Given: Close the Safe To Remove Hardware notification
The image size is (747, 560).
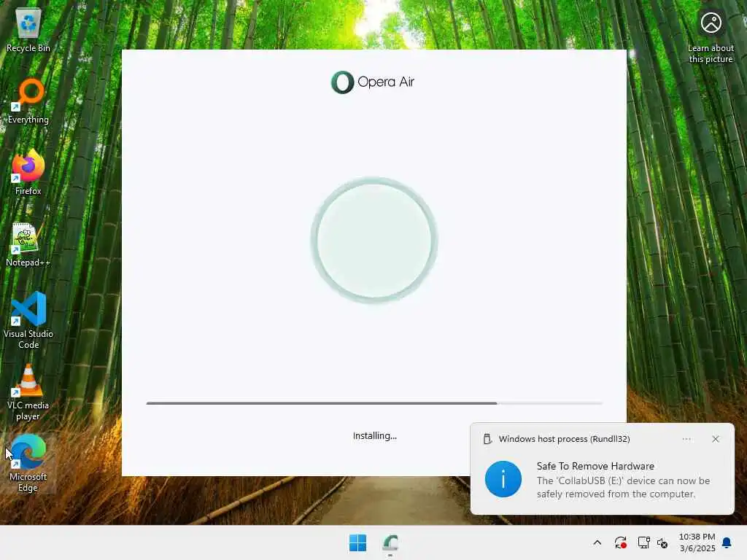Looking at the screenshot, I should point(716,439).
